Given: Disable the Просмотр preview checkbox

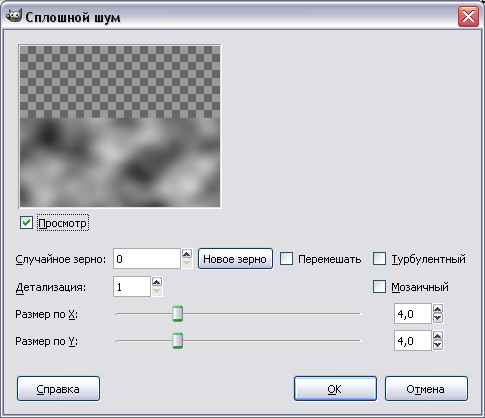Looking at the screenshot, I should (26, 223).
